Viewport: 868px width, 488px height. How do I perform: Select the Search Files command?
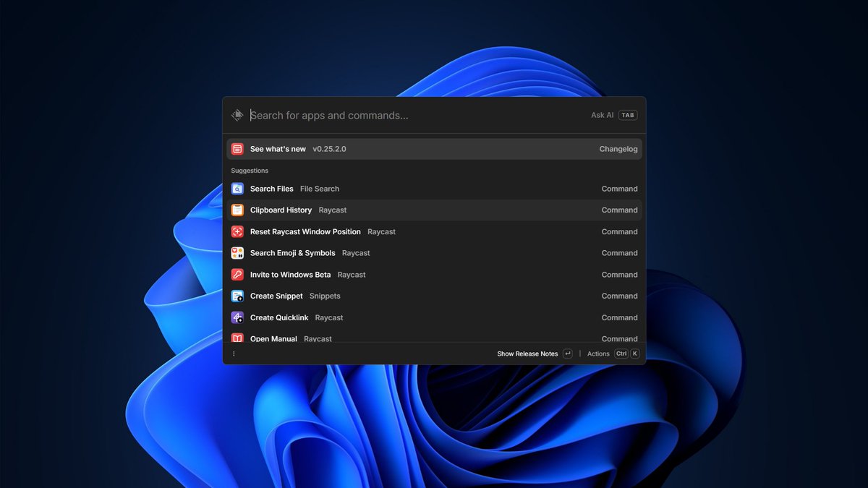pyautogui.click(x=434, y=189)
